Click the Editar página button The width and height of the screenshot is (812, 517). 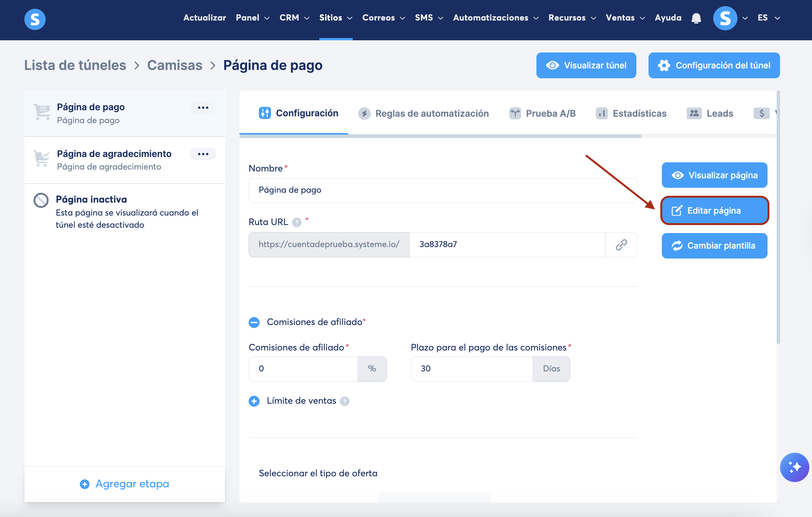point(714,211)
